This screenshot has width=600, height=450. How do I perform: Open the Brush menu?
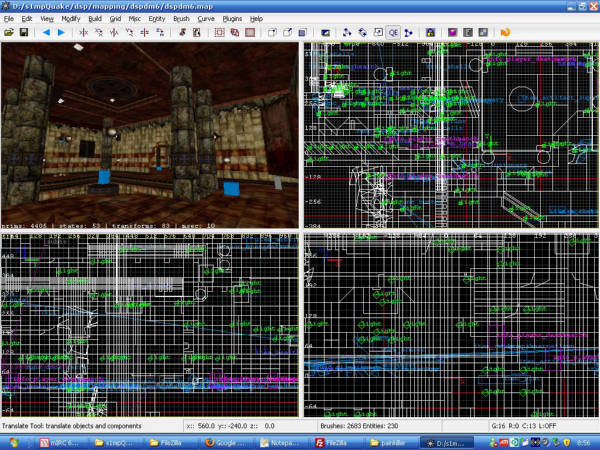click(x=181, y=19)
